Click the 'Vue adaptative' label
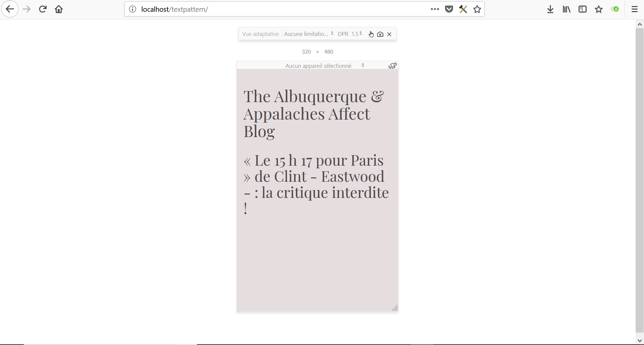 point(260,34)
